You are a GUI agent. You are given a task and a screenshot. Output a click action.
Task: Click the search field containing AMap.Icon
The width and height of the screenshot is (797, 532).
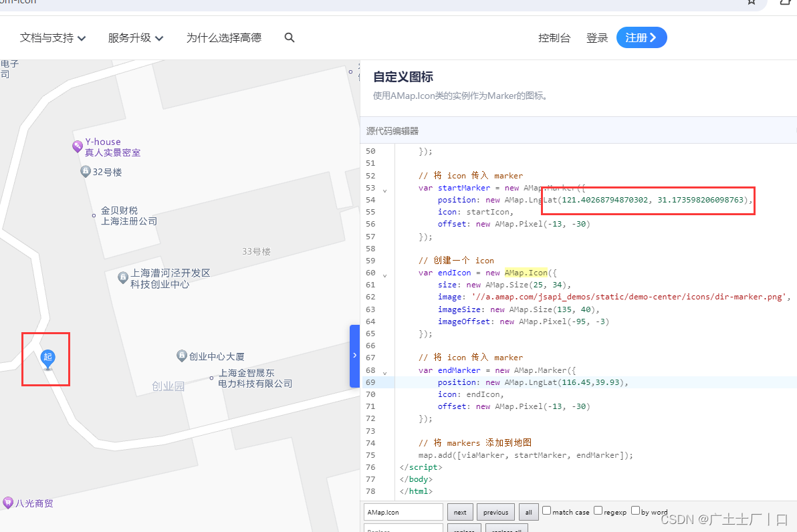404,512
